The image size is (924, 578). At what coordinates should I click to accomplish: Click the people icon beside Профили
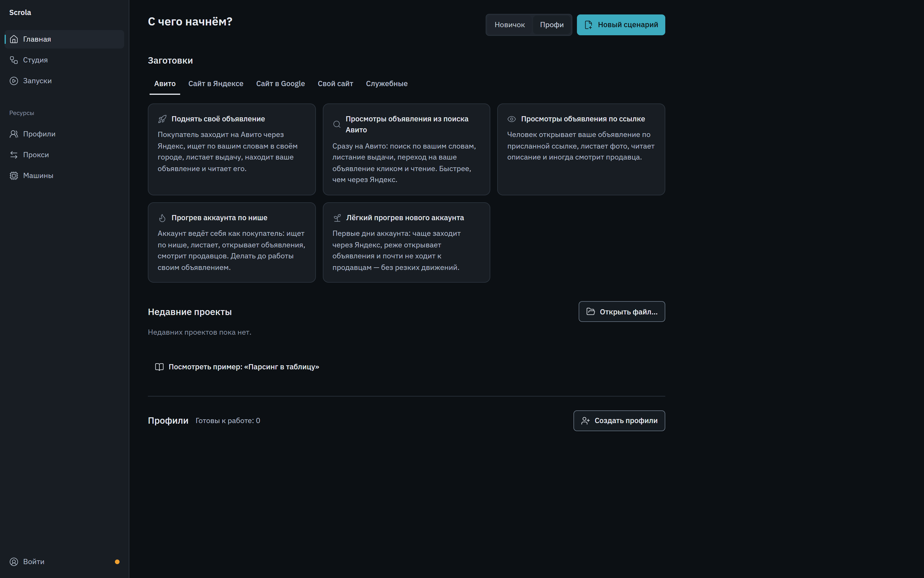tap(14, 134)
